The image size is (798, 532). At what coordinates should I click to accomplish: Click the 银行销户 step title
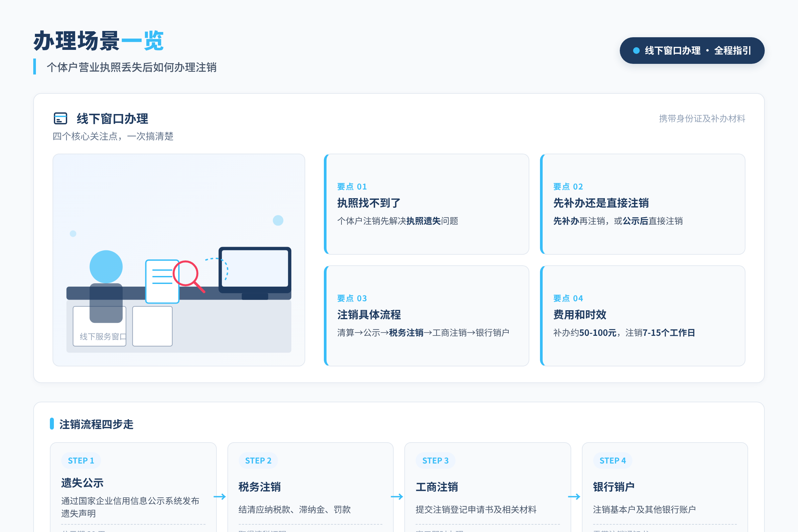614,487
